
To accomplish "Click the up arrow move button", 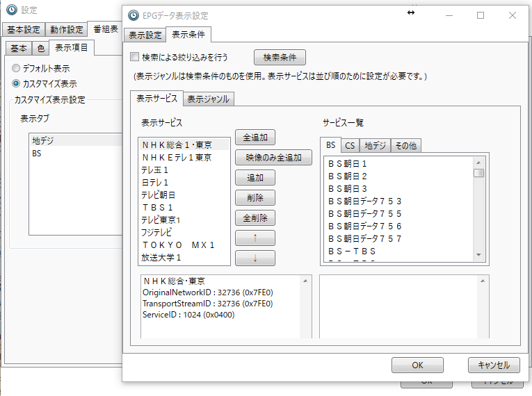I will (x=255, y=238).
